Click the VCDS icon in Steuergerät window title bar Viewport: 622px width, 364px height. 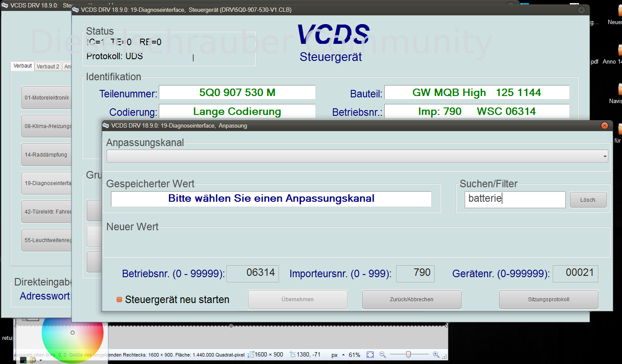75,10
